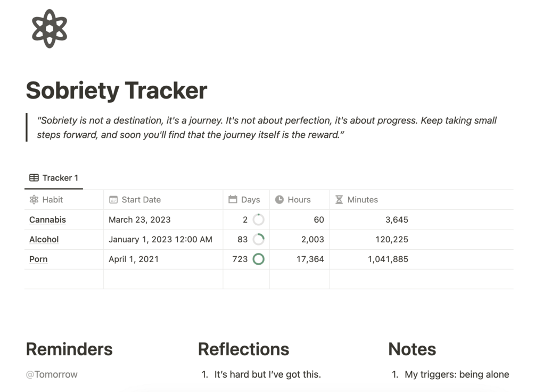This screenshot has height=392, width=535.
Task: Click the 'My triggers: being alone' note
Action: point(457,374)
